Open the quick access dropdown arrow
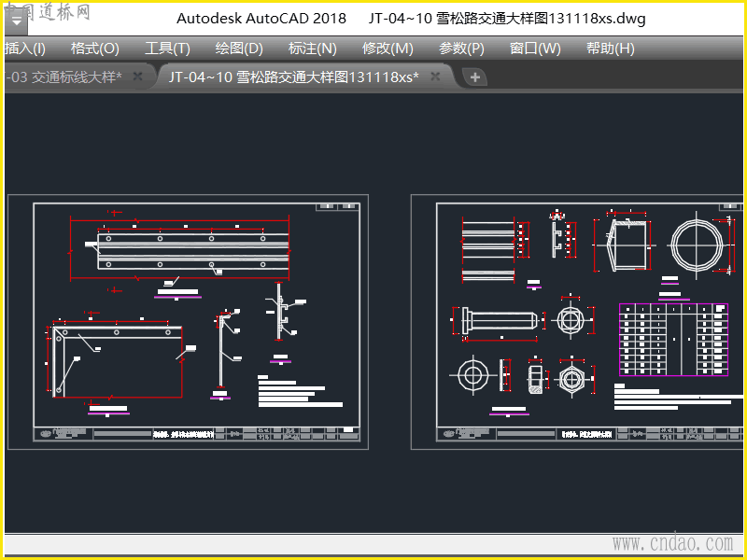Image resolution: width=747 pixels, height=560 pixels. pos(16,21)
